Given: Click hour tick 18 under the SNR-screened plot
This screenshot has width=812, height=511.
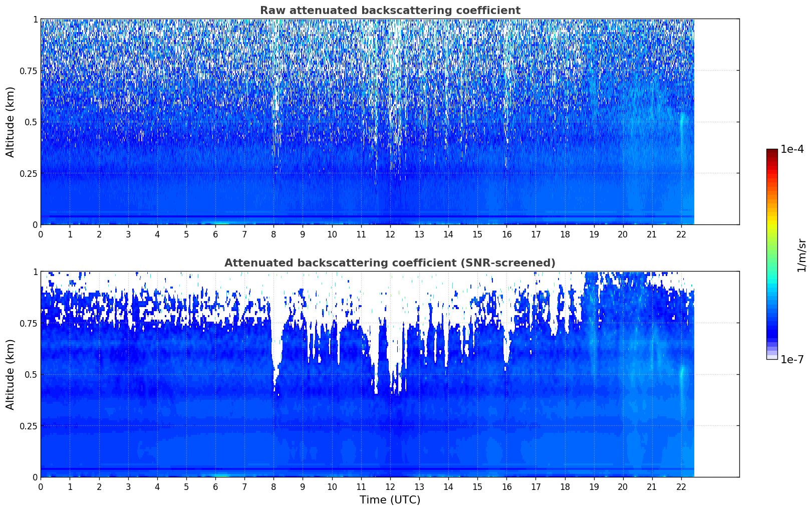Looking at the screenshot, I should click(x=565, y=486).
